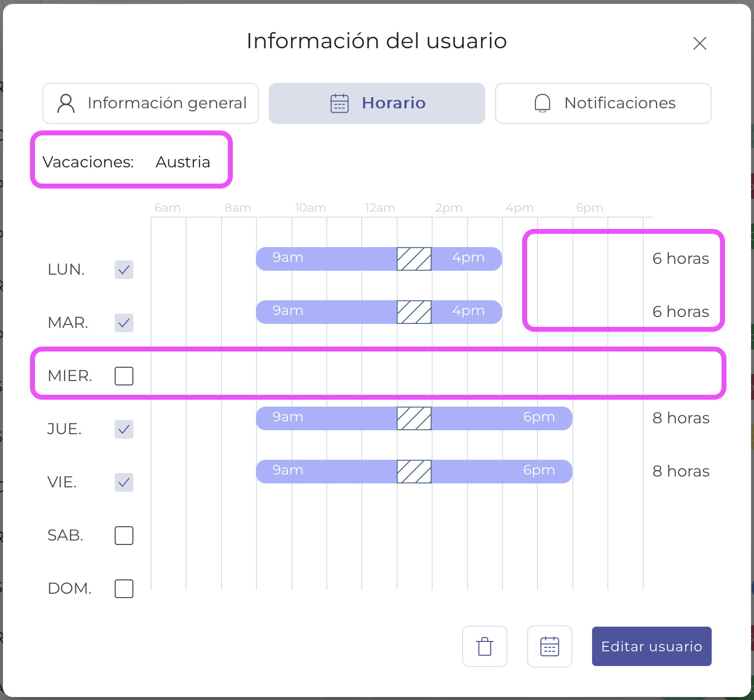
Task: Check the SAB. checkbox
Action: 124,536
